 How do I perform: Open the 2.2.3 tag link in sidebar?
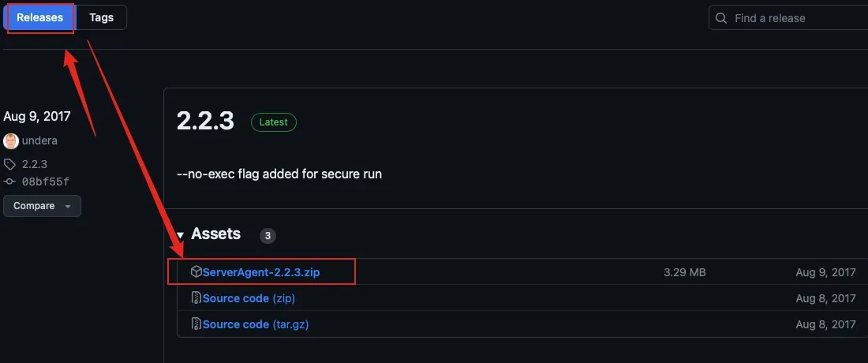tap(35, 165)
